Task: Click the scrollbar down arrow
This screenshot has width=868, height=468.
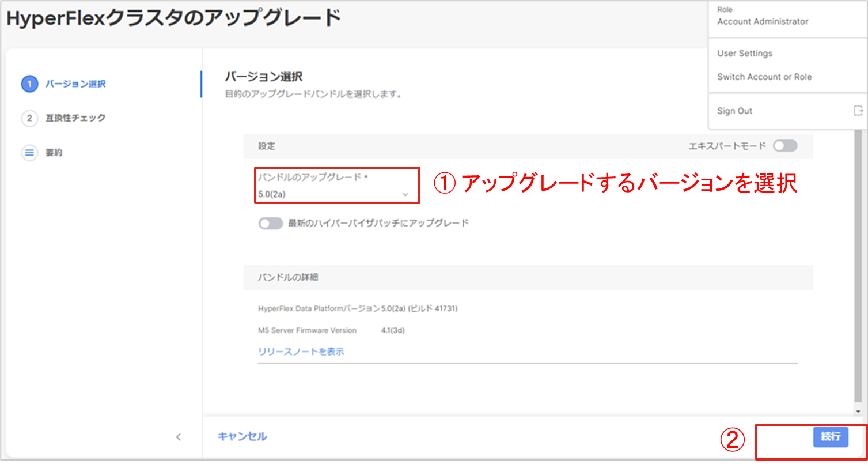Action: pyautogui.click(x=859, y=410)
